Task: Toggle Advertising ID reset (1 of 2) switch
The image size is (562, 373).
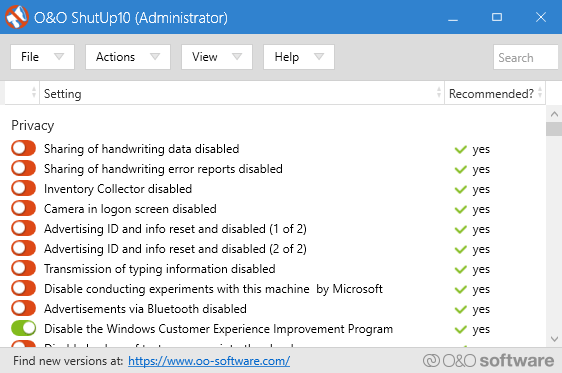Action: (x=24, y=228)
